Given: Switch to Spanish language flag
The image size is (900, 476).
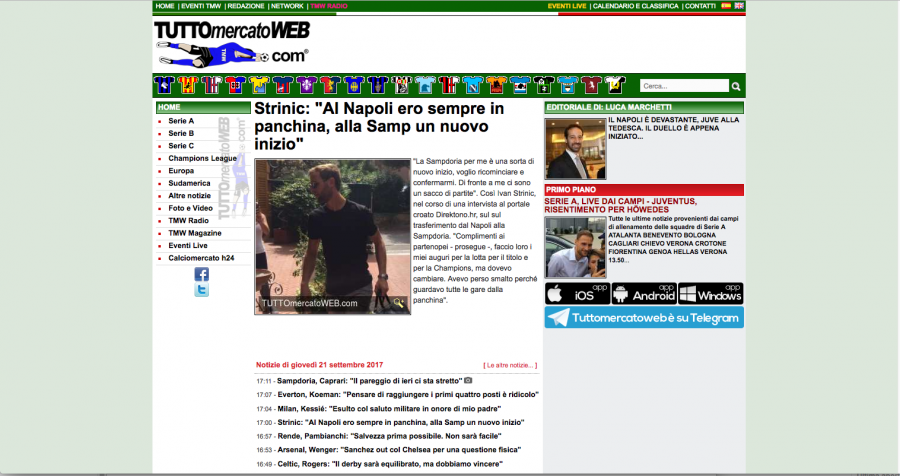Looking at the screenshot, I should pyautogui.click(x=726, y=6).
